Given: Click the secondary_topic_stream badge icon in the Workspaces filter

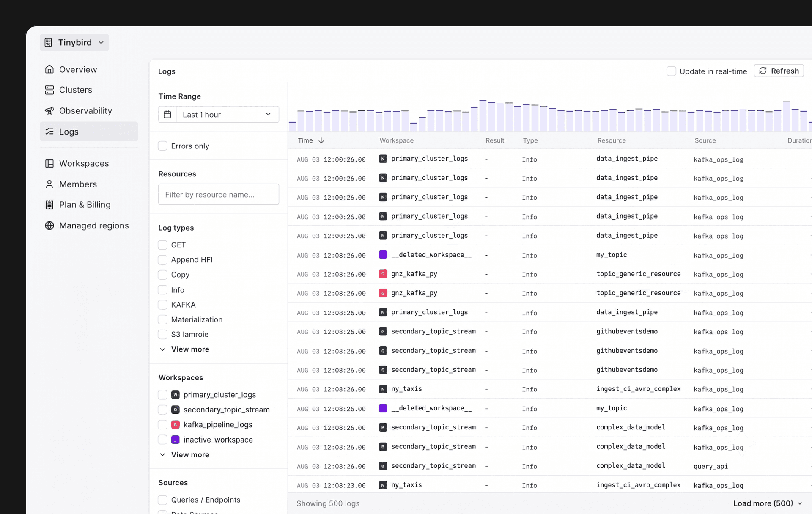Looking at the screenshot, I should [175, 410].
